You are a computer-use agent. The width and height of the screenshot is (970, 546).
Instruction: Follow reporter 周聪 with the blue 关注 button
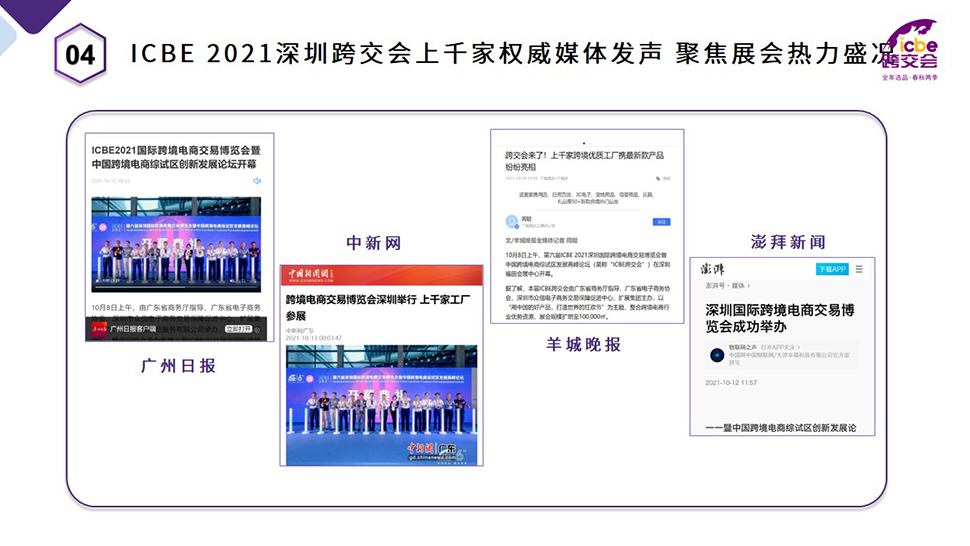pos(661,221)
